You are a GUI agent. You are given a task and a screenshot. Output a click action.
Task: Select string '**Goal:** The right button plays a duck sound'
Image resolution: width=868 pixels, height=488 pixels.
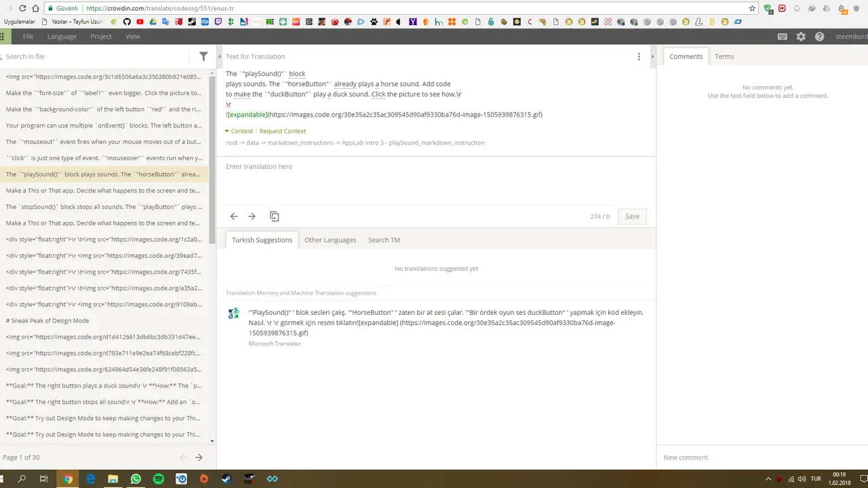[x=104, y=386]
